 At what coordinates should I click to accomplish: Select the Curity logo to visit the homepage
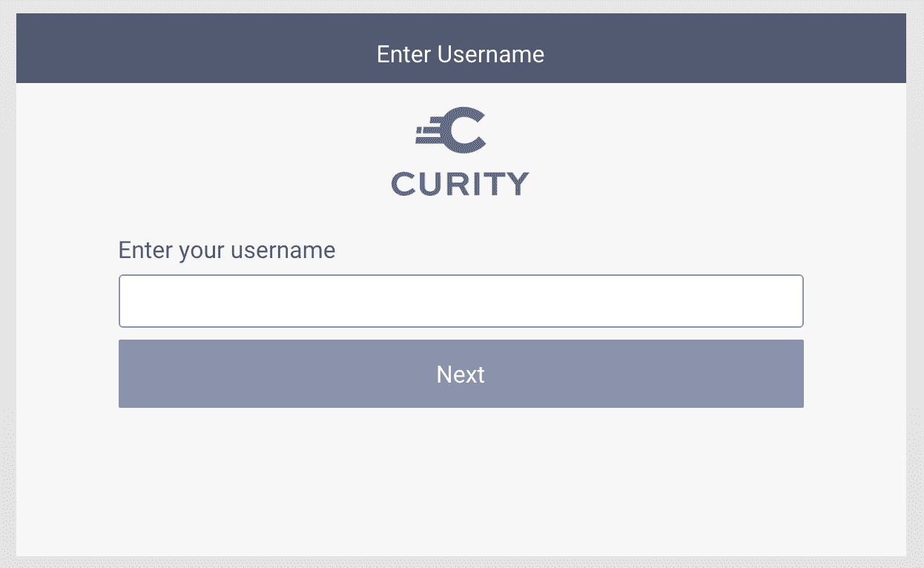pyautogui.click(x=459, y=152)
